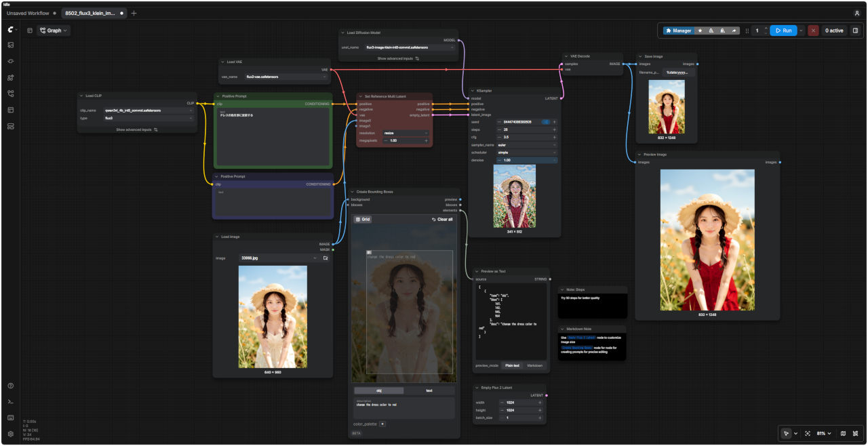
Task: Add a new workflow tab
Action: tap(134, 13)
